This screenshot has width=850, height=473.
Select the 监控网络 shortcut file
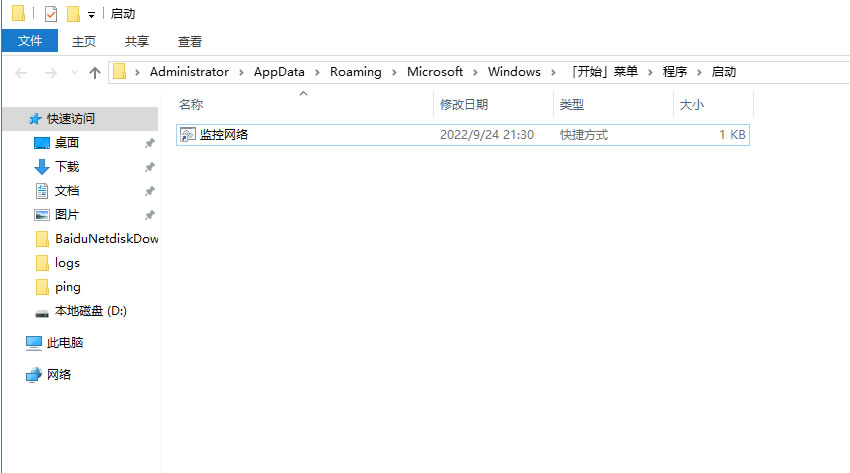coord(462,135)
